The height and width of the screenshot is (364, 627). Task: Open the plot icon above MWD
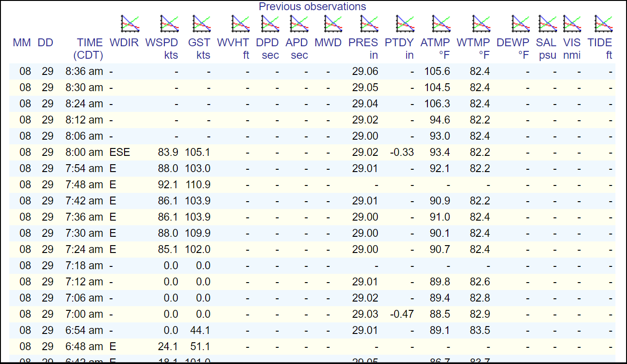coord(333,23)
